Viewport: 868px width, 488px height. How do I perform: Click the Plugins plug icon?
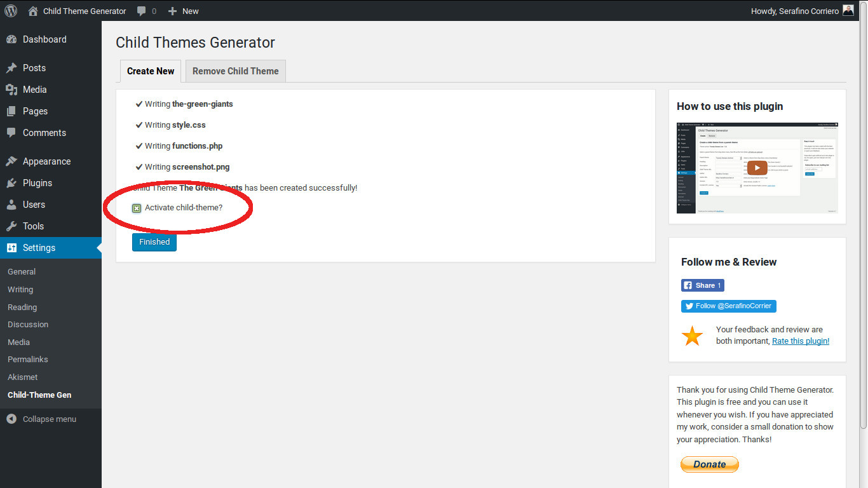(11, 183)
